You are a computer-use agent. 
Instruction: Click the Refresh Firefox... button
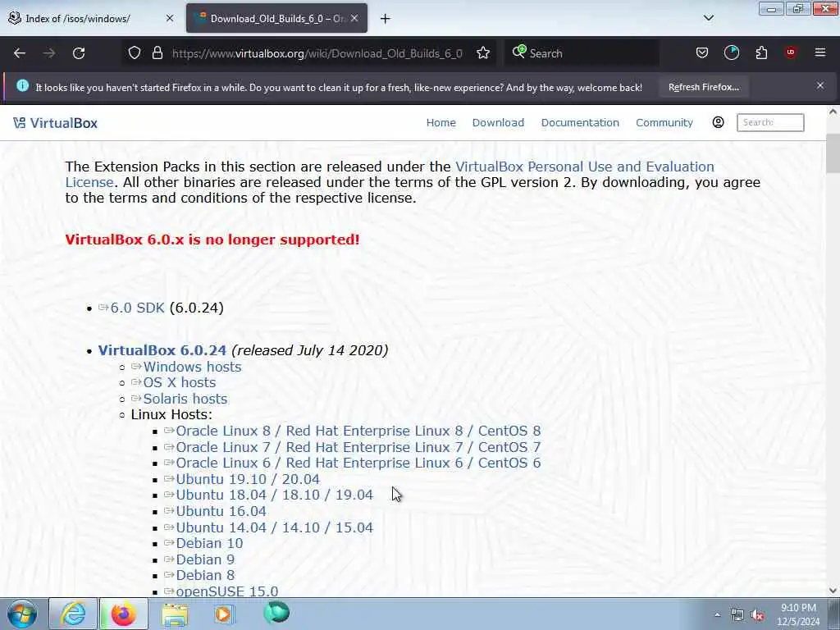(x=703, y=87)
